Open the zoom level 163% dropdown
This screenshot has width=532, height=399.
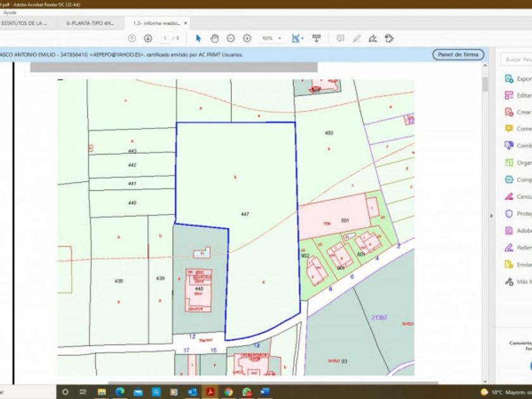pyautogui.click(x=279, y=39)
